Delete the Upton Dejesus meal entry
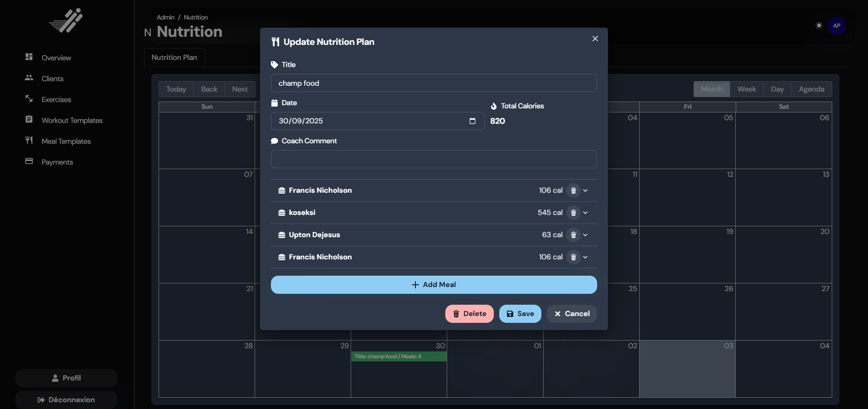This screenshot has width=868, height=409. click(x=574, y=235)
